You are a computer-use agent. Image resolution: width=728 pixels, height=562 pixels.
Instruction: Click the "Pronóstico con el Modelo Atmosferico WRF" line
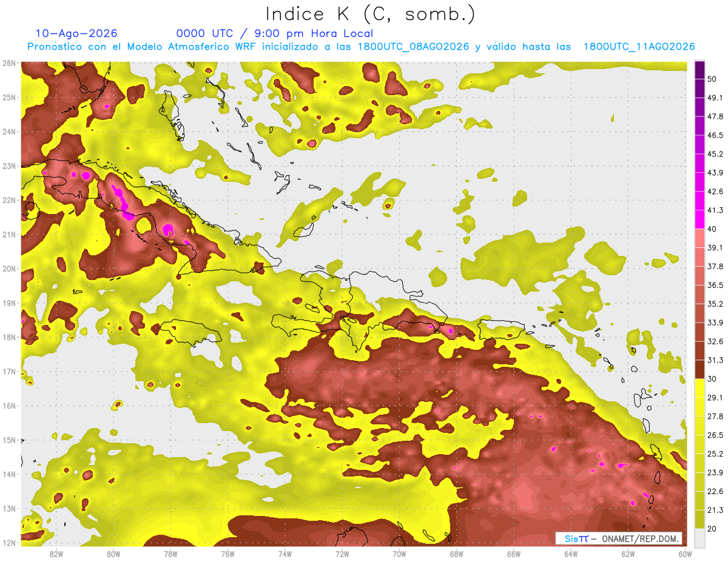coord(361,47)
